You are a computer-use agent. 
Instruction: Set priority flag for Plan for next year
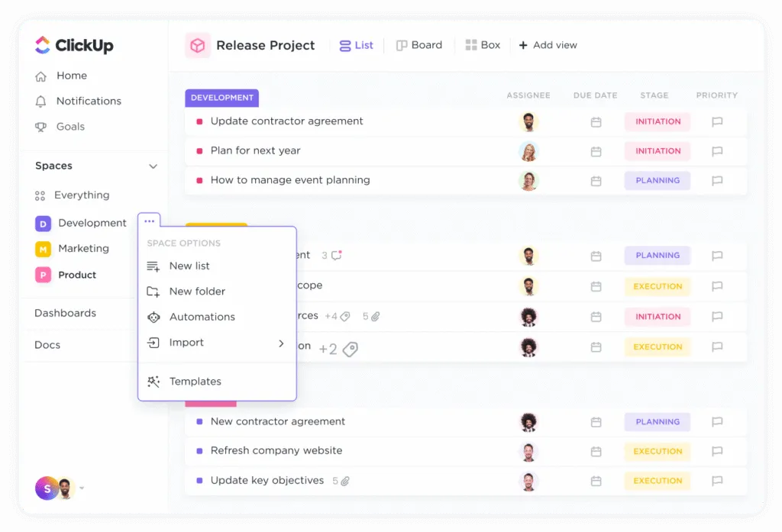[717, 151]
